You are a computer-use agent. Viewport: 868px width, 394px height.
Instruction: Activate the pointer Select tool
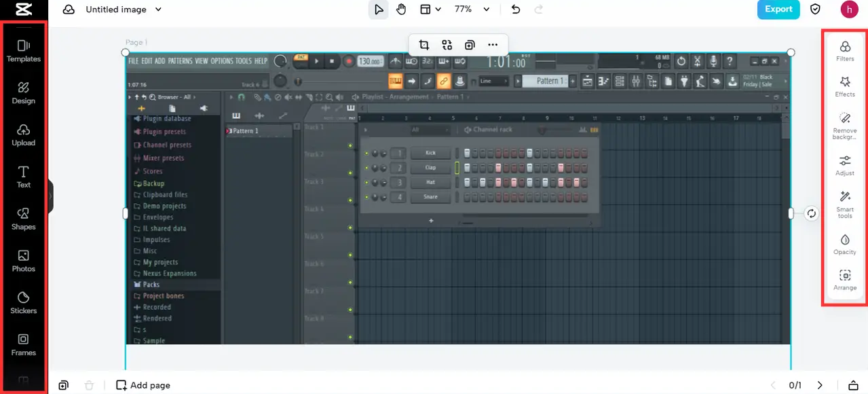379,10
